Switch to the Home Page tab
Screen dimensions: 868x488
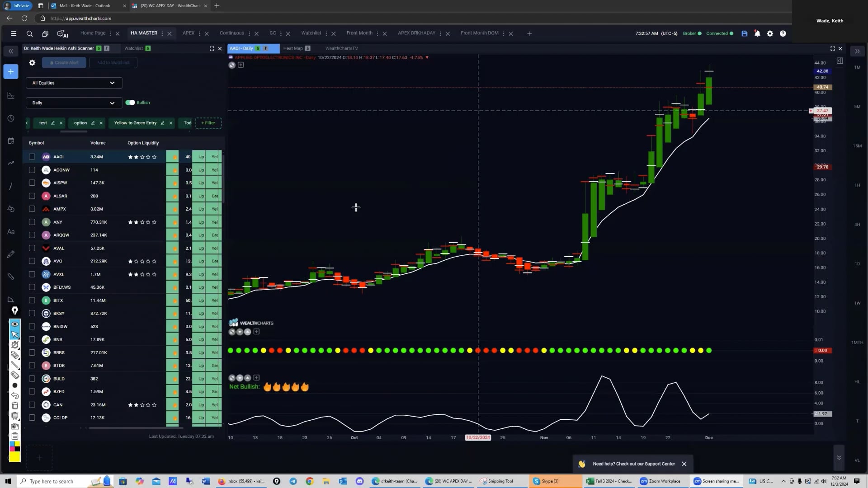point(93,33)
